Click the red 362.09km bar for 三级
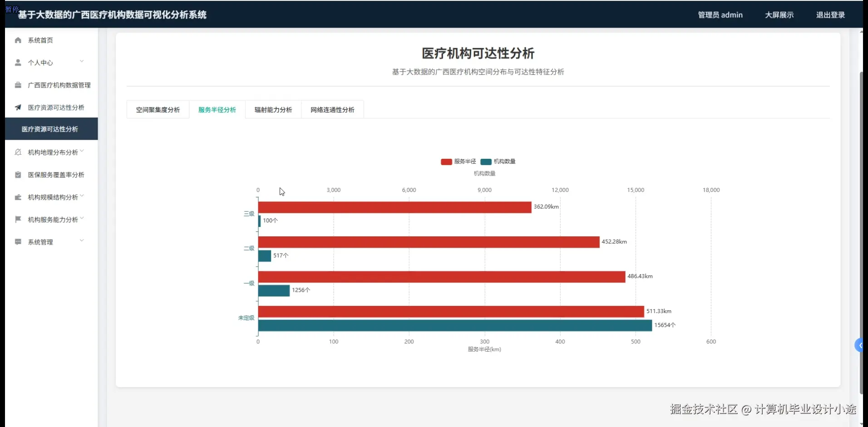 tap(395, 207)
